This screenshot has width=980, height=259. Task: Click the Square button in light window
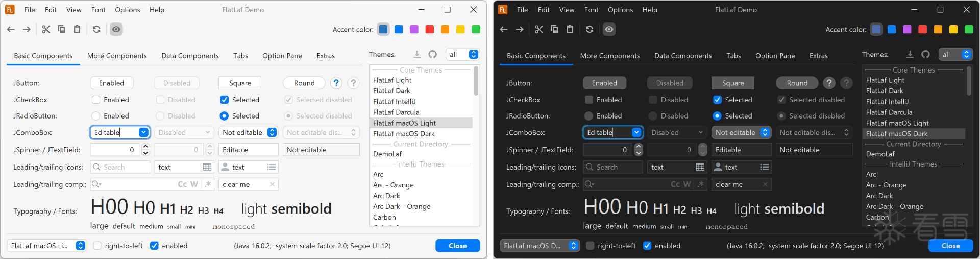pyautogui.click(x=240, y=83)
